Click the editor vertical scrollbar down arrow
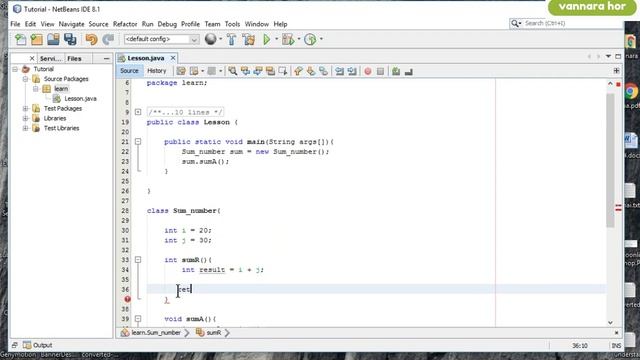Image resolution: width=640 pixels, height=360 pixels. point(610,322)
